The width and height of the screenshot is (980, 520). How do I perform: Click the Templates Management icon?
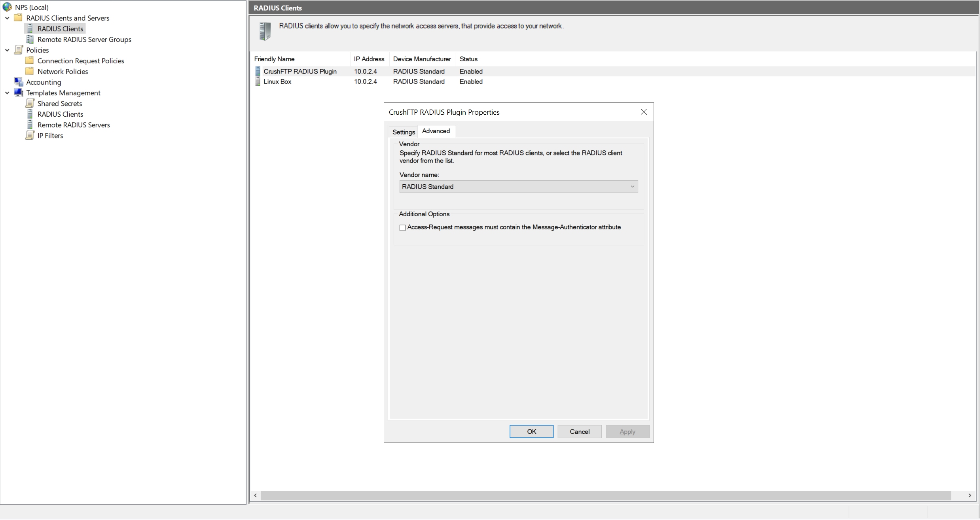(x=18, y=93)
